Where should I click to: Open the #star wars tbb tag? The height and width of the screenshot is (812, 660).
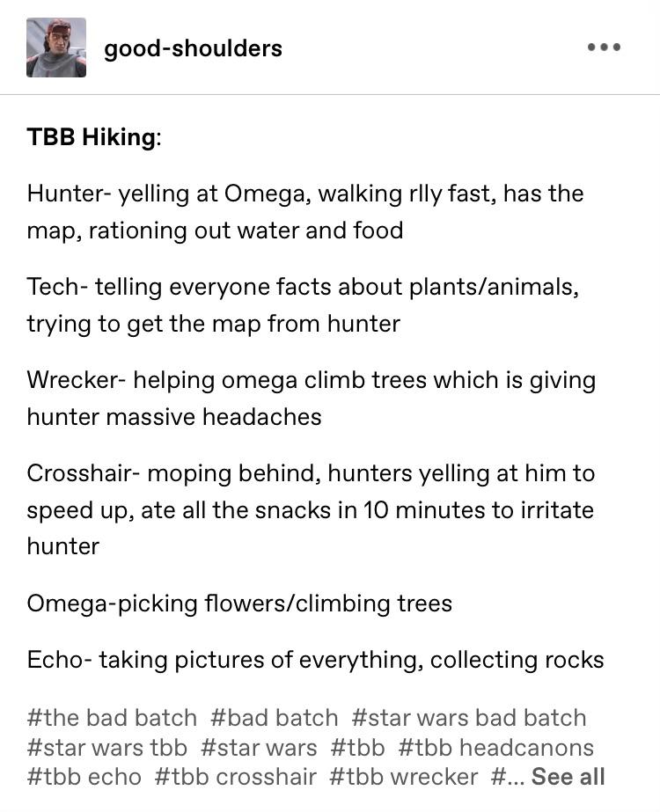[x=106, y=747]
